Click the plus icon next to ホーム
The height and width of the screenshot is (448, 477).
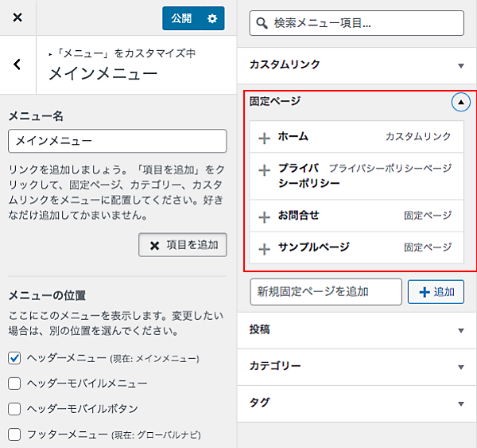[x=265, y=138]
